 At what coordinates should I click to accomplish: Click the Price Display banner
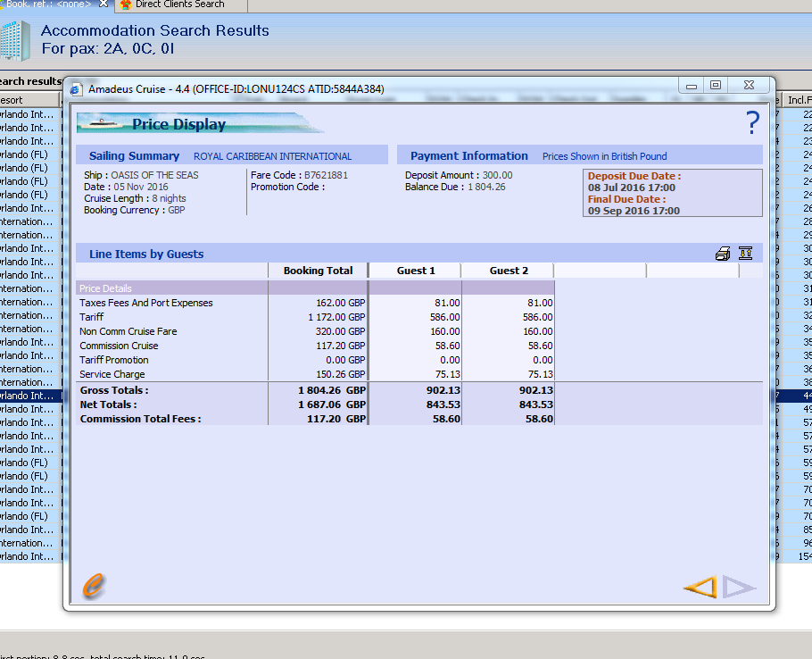(200, 123)
